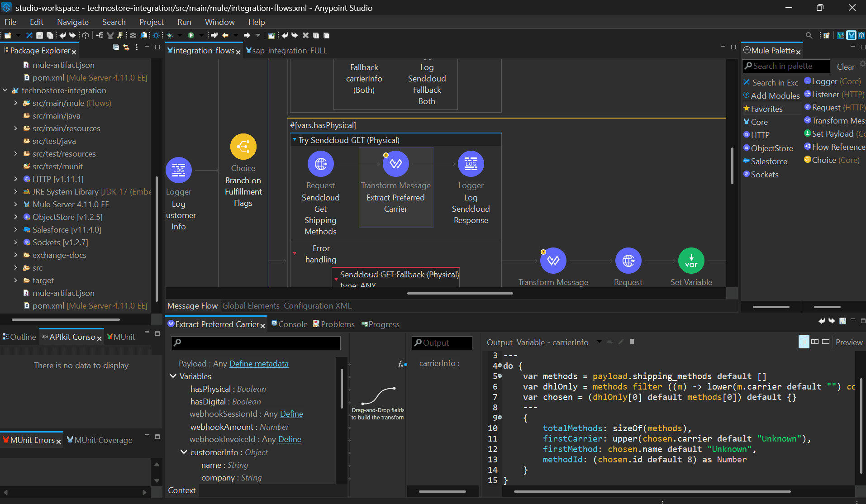The image size is (866, 504).
Task: Switch to script-only single pane layout
Action: [826, 342]
